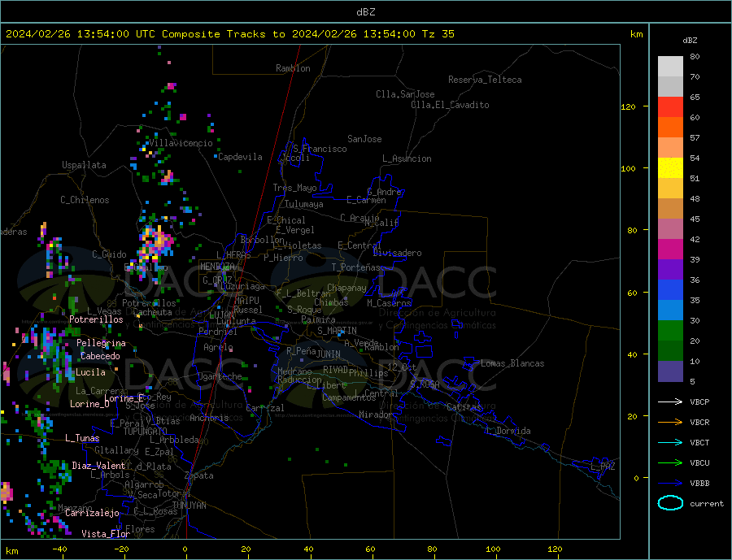
Task: Click the Zapata map label
Action: [199, 476]
